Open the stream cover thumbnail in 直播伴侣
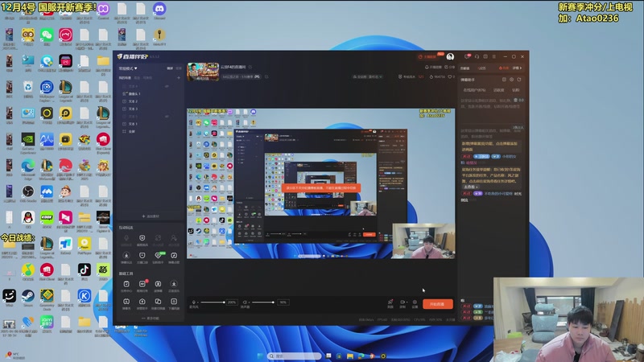The height and width of the screenshot is (362, 644). tap(203, 72)
